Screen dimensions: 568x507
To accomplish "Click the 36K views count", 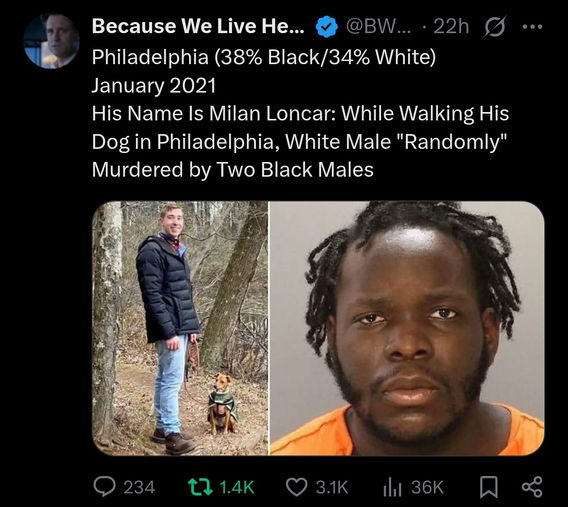I will [427, 487].
